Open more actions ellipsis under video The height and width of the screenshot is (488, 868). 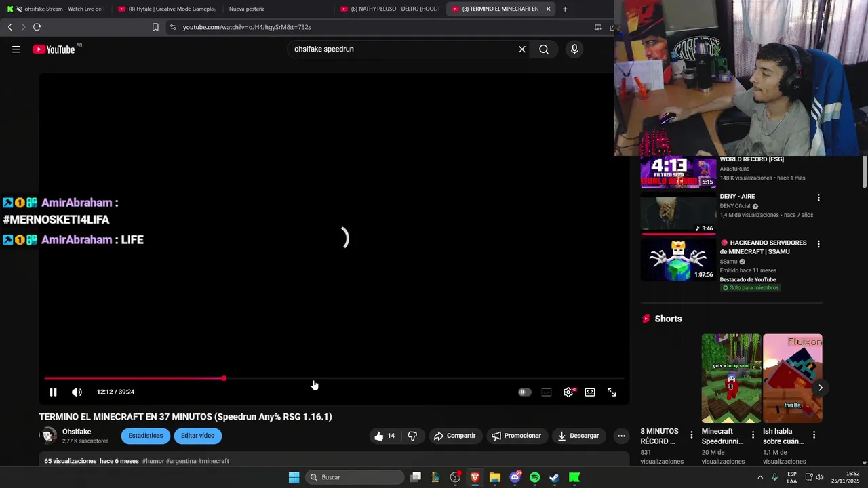pyautogui.click(x=621, y=436)
